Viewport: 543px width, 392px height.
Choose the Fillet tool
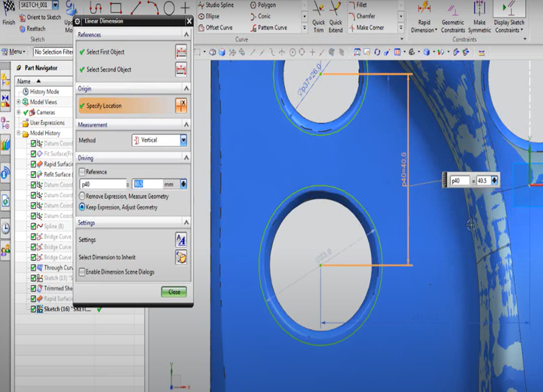tap(357, 5)
